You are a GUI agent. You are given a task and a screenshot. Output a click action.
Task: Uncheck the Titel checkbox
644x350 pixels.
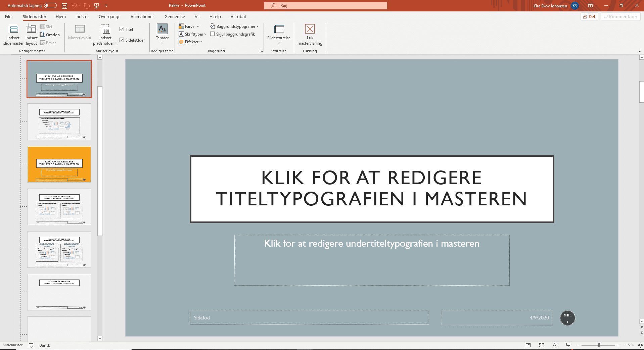pos(122,30)
